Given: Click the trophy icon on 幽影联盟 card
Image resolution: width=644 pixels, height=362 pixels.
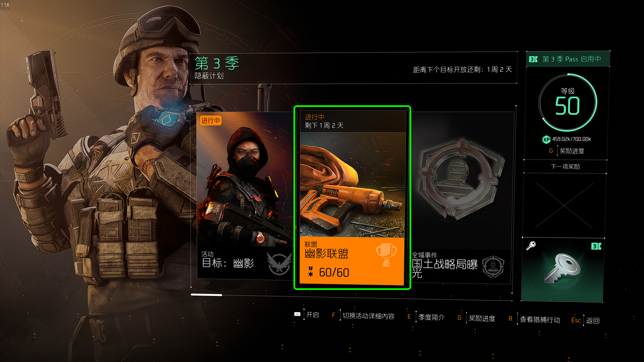Looking at the screenshot, I should (386, 255).
